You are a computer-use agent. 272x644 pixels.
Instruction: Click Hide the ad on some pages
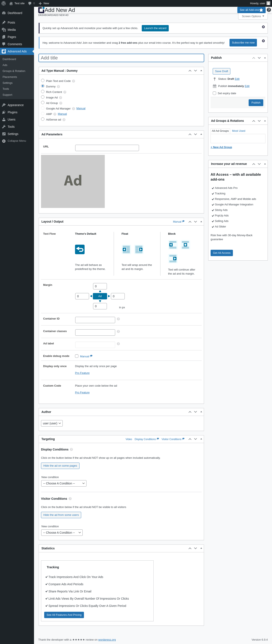coord(60,466)
